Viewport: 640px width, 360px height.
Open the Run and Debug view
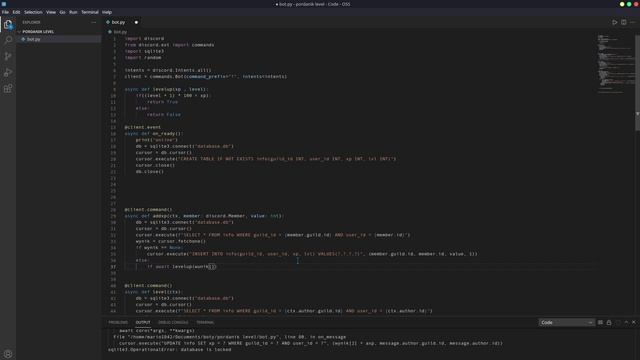pos(8,72)
